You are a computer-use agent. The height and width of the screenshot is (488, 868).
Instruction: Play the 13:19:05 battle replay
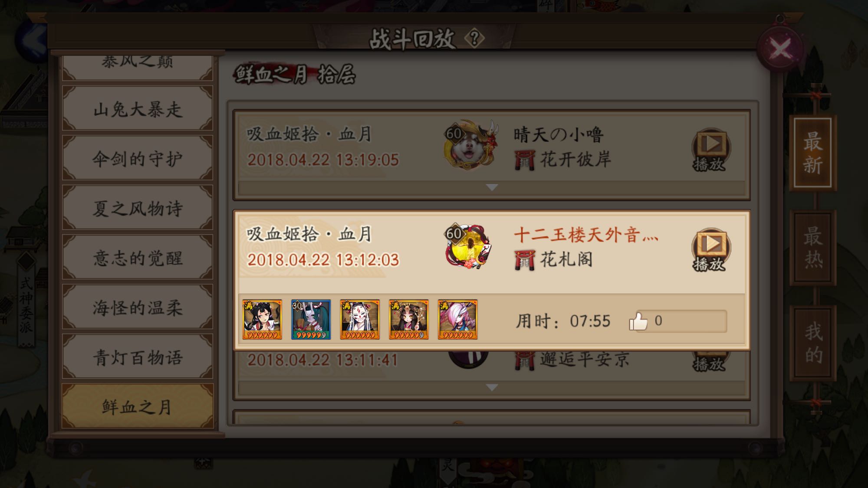(x=710, y=150)
